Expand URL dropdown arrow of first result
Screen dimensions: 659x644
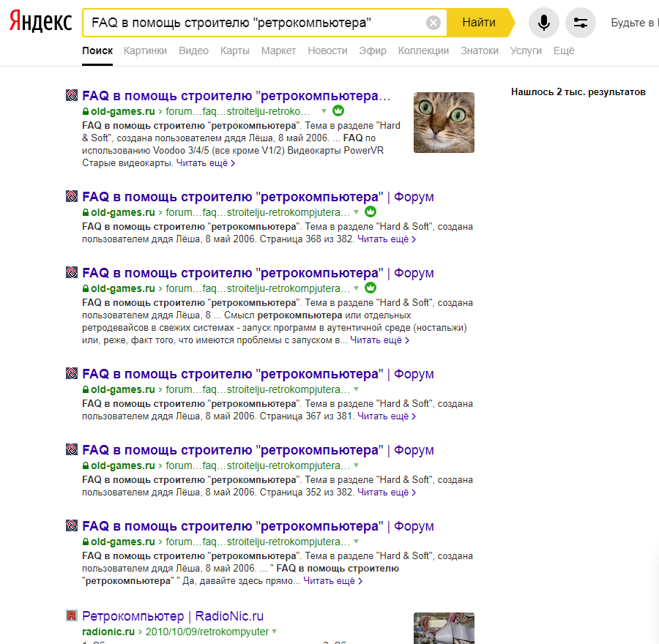tap(324, 111)
